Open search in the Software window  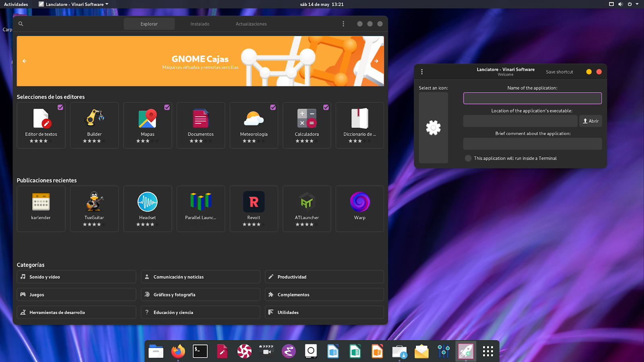[21, 24]
